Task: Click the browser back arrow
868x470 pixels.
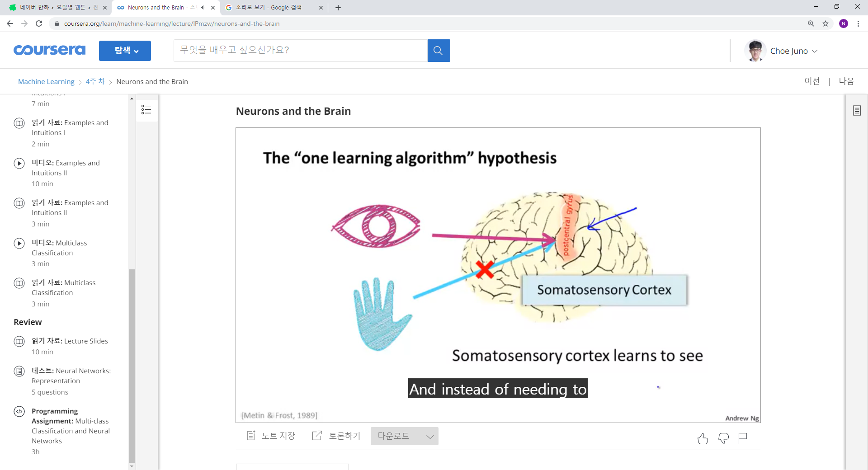Action: point(10,23)
